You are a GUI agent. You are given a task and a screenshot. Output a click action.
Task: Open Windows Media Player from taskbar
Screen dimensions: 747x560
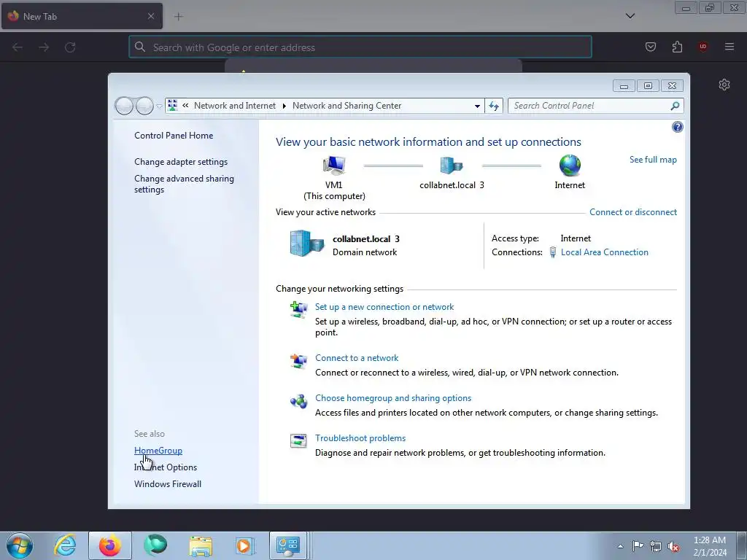245,545
